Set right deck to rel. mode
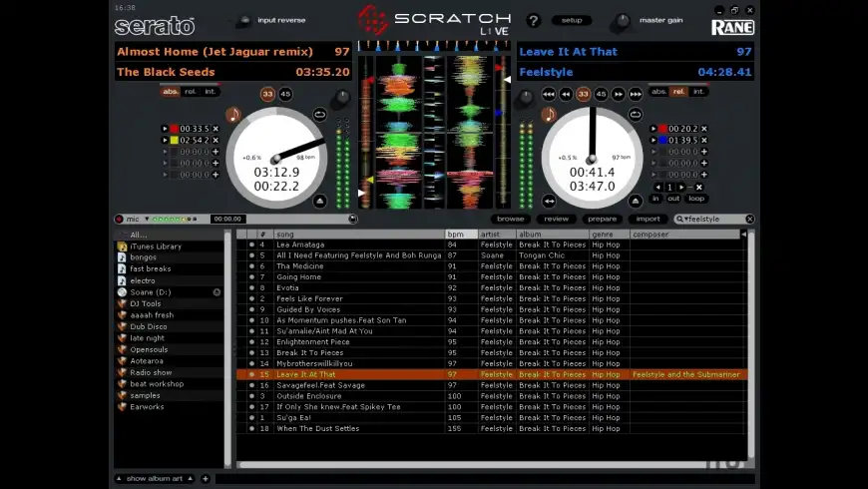This screenshot has width=868, height=489. 678,92
